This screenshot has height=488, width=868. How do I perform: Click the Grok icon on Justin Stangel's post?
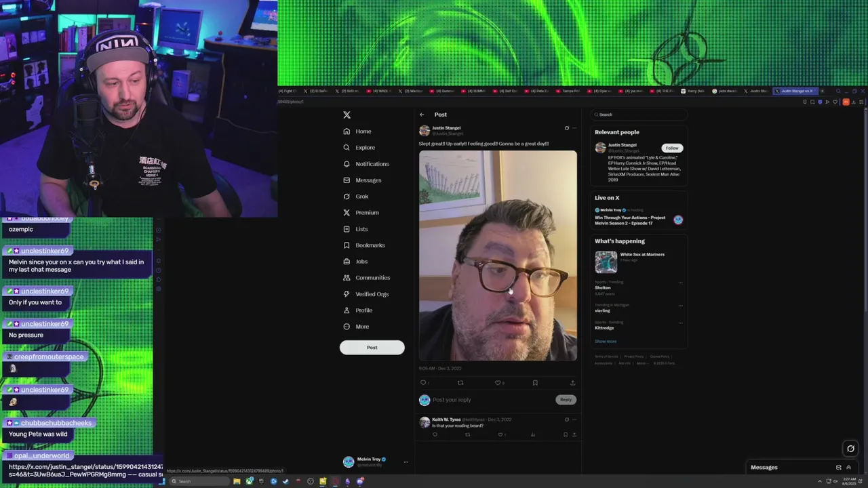pos(567,128)
